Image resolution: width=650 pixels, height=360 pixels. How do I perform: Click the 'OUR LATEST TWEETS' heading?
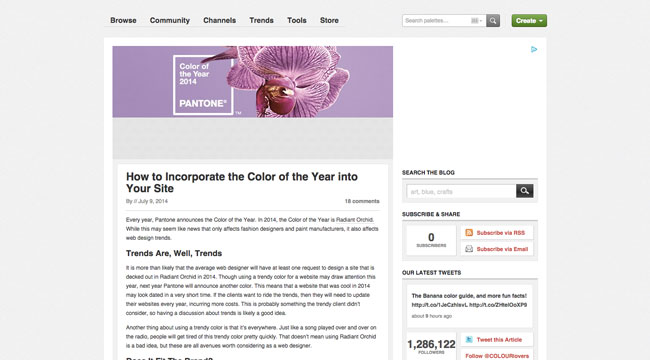point(432,272)
